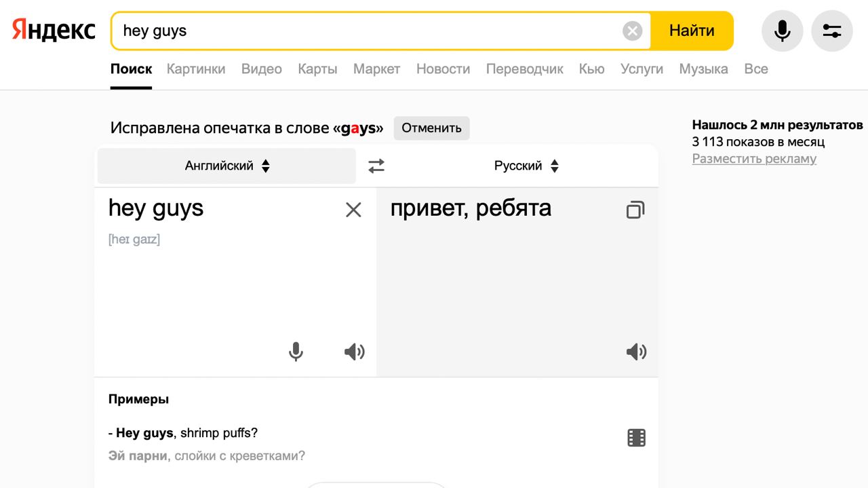Open the search settings sliders icon

[831, 31]
